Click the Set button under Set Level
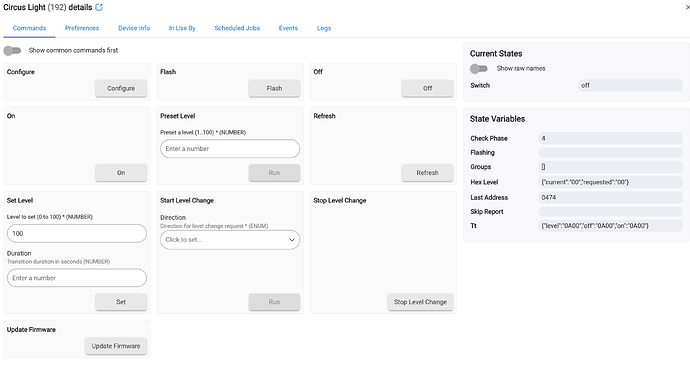 point(121,302)
